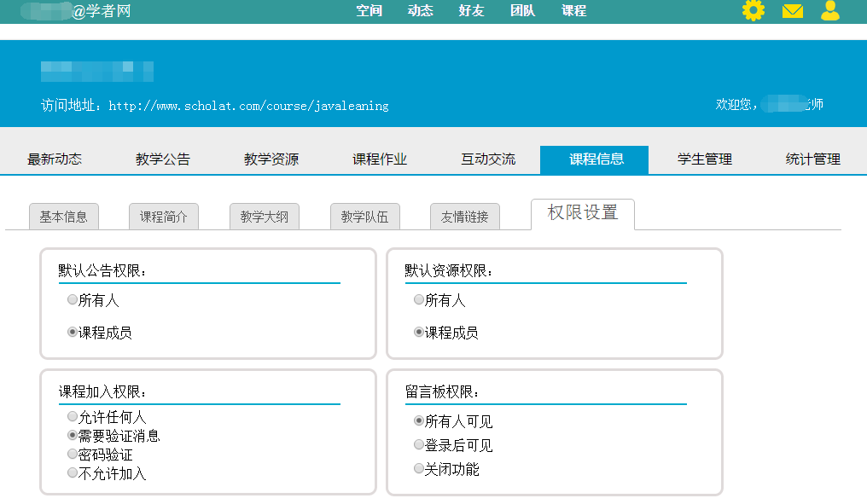This screenshot has height=504, width=867.
Task: Click the user profile icon
Action: (x=829, y=11)
